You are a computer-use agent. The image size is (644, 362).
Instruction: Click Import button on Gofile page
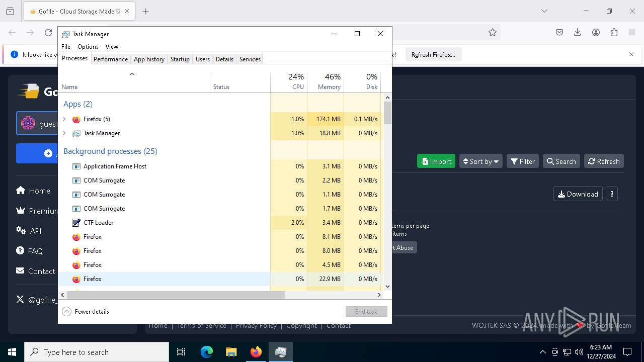(x=436, y=161)
